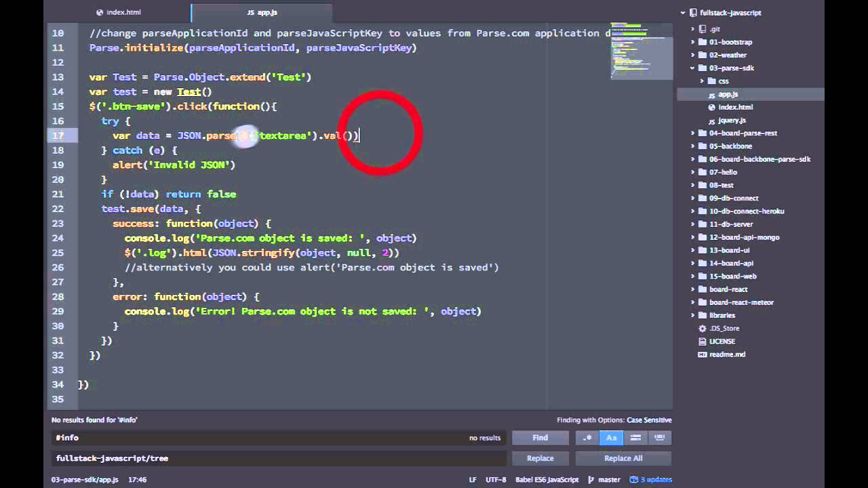Image resolution: width=868 pixels, height=488 pixels.
Task: Open the 05-backbone folder label
Action: 731,146
